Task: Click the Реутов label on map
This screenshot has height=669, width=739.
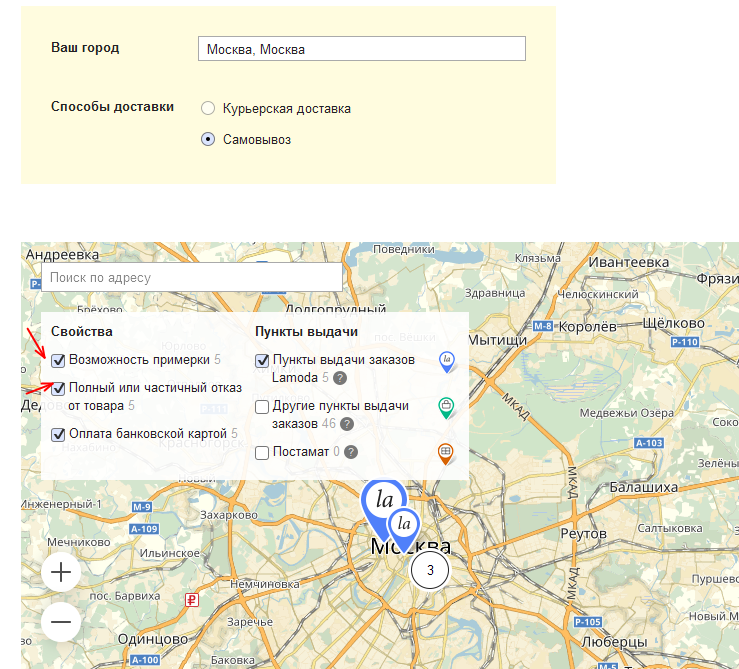Action: click(583, 534)
